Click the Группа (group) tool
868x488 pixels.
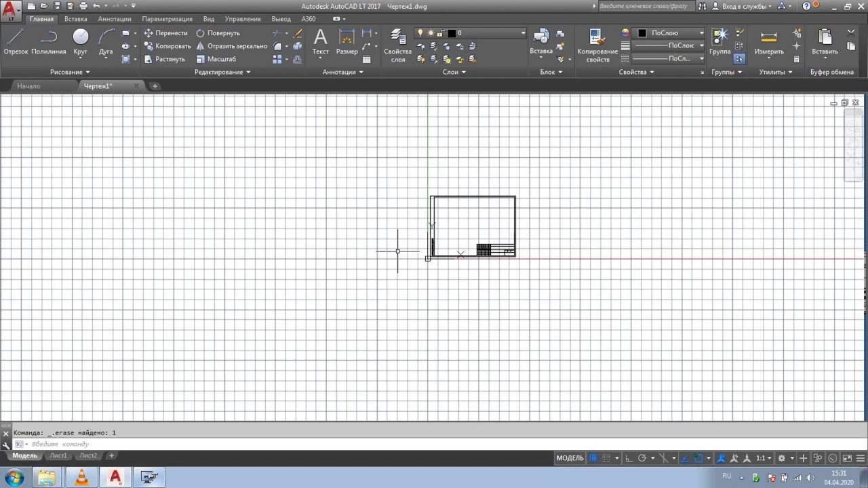[720, 43]
